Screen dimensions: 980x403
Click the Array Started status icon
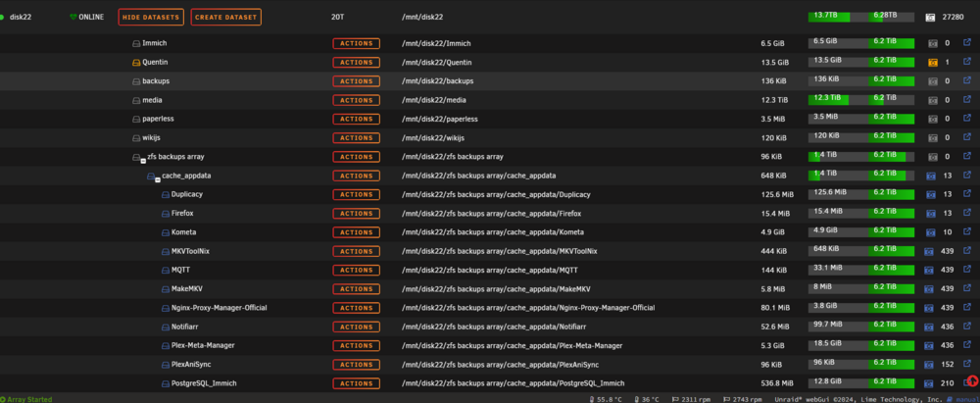pyautogui.click(x=3, y=399)
